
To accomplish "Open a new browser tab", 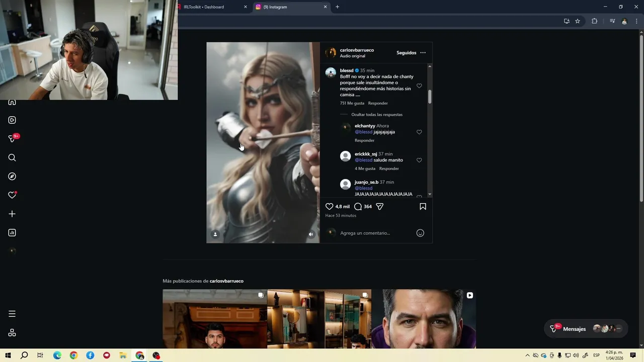I will point(337,7).
